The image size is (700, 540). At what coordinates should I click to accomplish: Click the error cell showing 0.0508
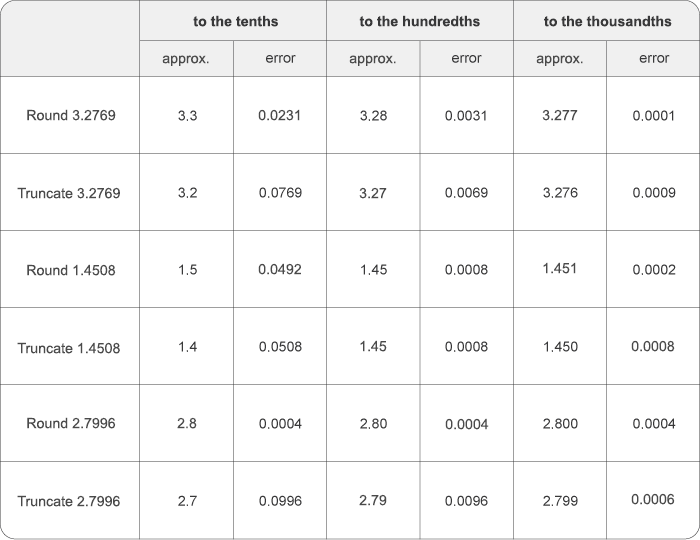(280, 346)
